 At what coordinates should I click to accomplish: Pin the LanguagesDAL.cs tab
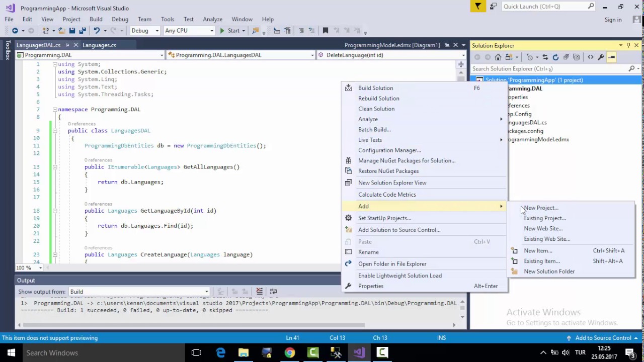[x=67, y=45]
